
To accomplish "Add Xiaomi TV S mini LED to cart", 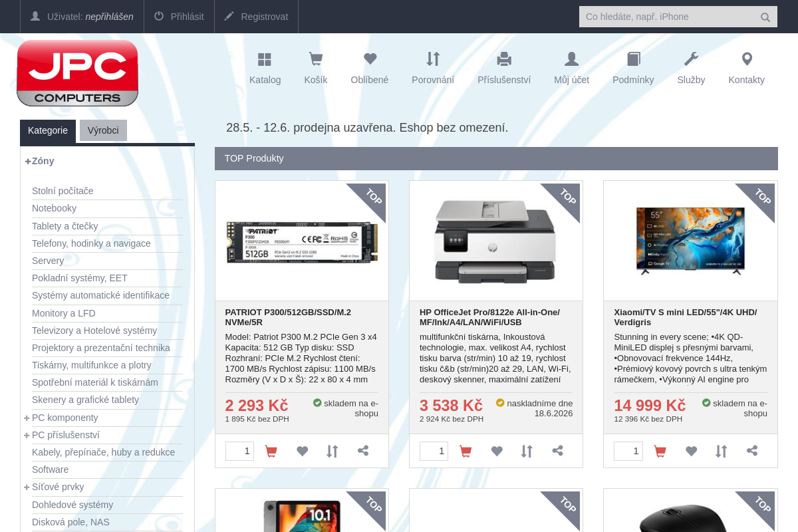I will pyautogui.click(x=660, y=452).
